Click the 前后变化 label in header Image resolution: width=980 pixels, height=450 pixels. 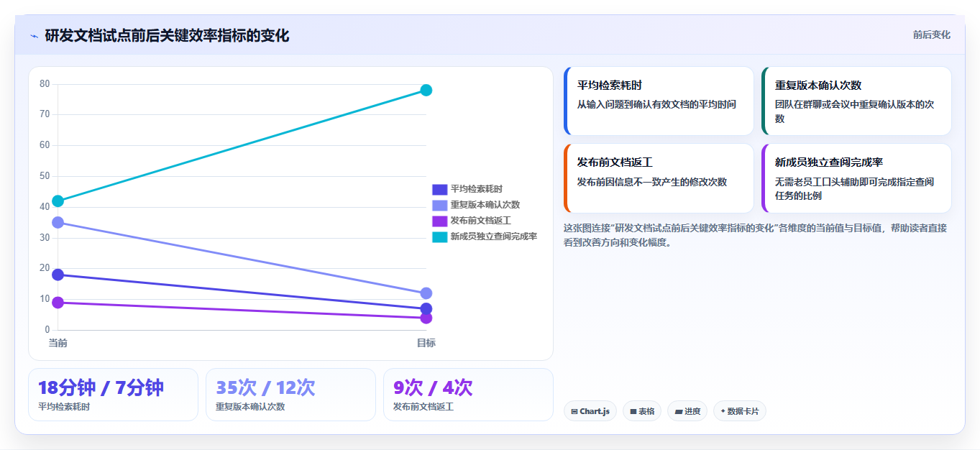(931, 35)
